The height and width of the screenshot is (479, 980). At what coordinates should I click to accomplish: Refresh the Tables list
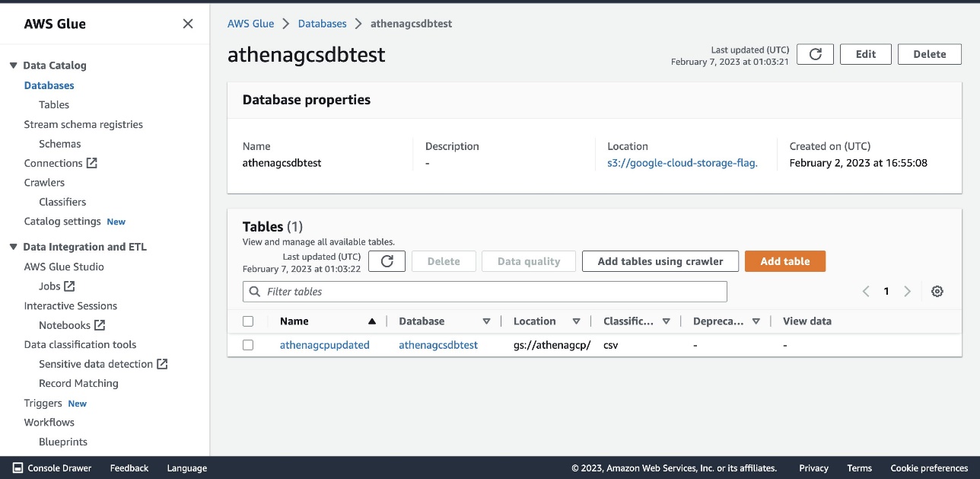(x=387, y=261)
